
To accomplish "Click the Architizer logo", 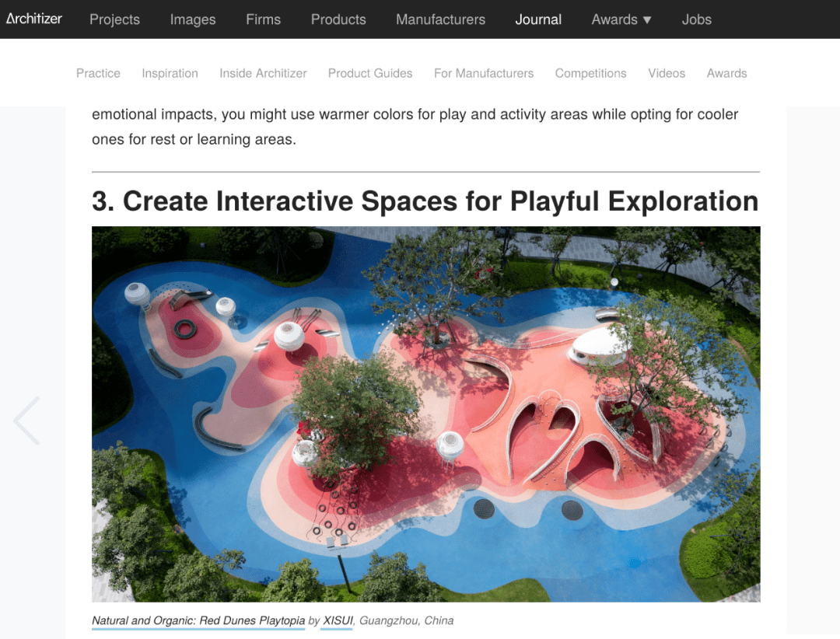I will click(34, 19).
